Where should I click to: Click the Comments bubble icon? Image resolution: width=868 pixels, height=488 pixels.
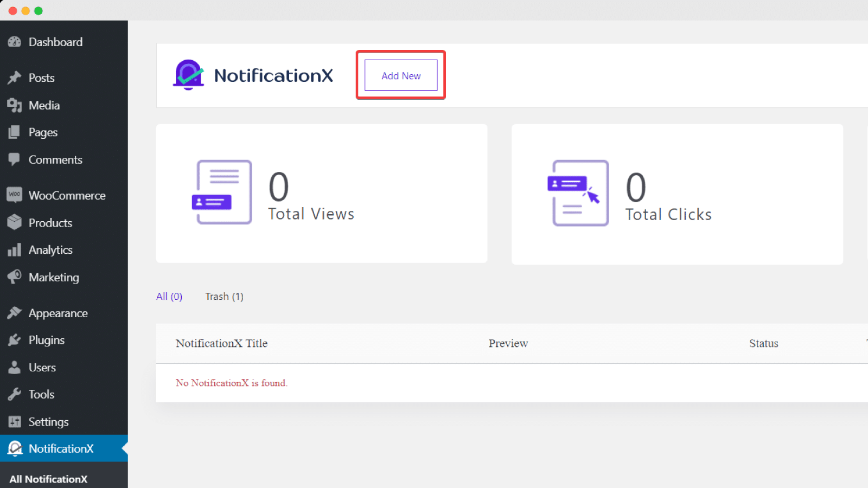pos(15,159)
